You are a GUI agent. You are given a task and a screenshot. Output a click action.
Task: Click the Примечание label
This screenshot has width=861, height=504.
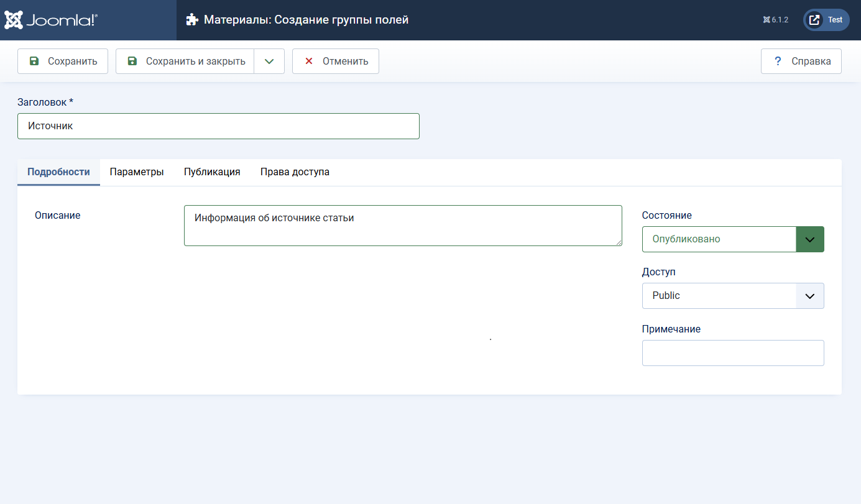point(671,329)
